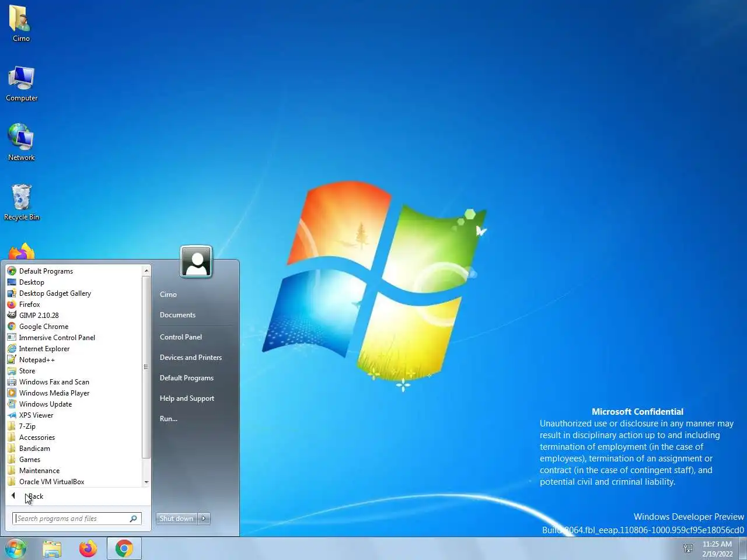Viewport: 747px width, 560px height.
Task: Click the Immersive Control Panel icon
Action: click(12, 338)
